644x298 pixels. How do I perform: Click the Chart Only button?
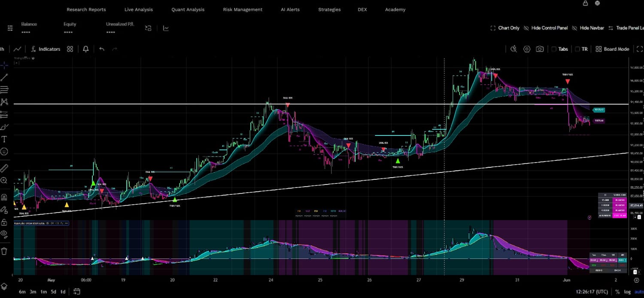505,28
